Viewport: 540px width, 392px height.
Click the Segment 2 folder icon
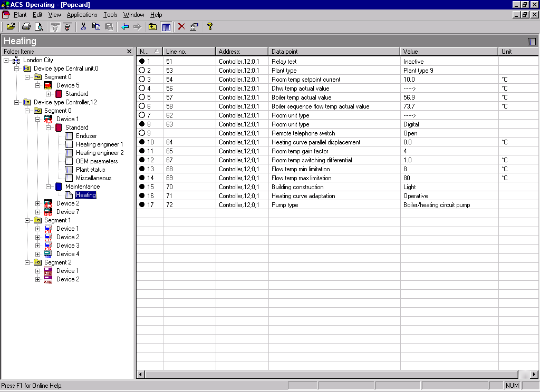pos(37,262)
